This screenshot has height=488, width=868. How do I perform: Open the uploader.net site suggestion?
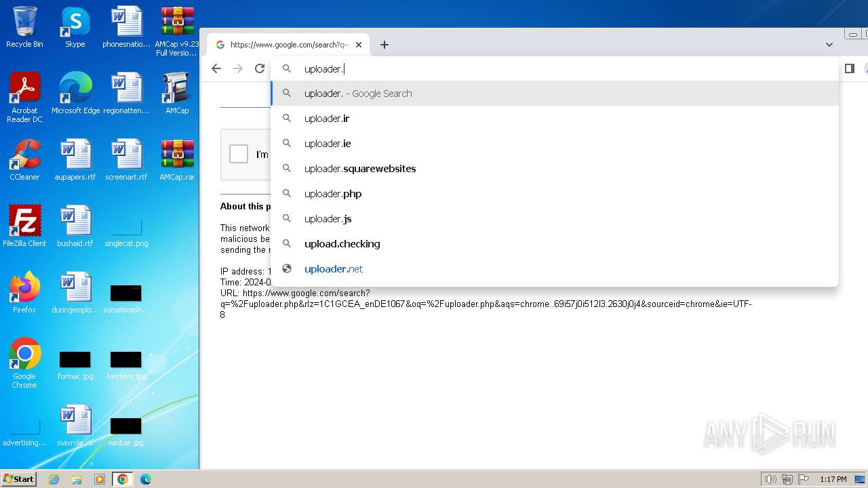[555, 269]
